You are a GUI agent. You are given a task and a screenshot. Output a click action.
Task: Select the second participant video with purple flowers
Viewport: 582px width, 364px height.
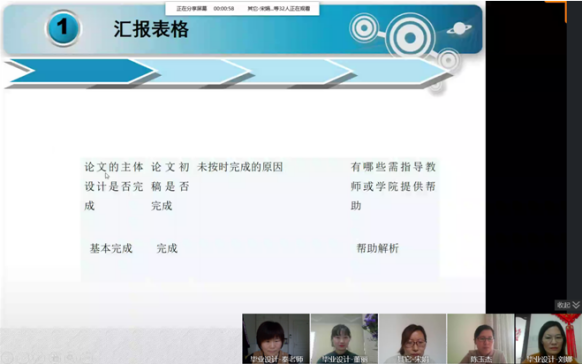coord(344,338)
